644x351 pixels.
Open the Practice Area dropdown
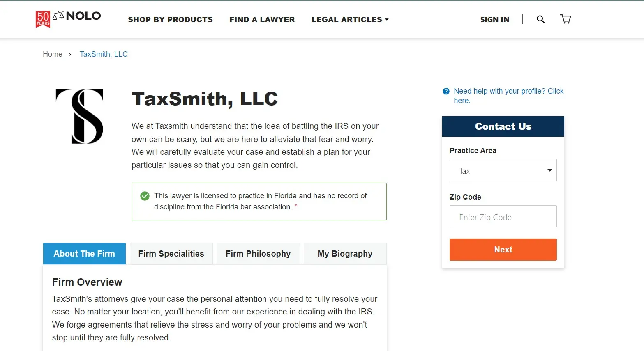(x=503, y=170)
